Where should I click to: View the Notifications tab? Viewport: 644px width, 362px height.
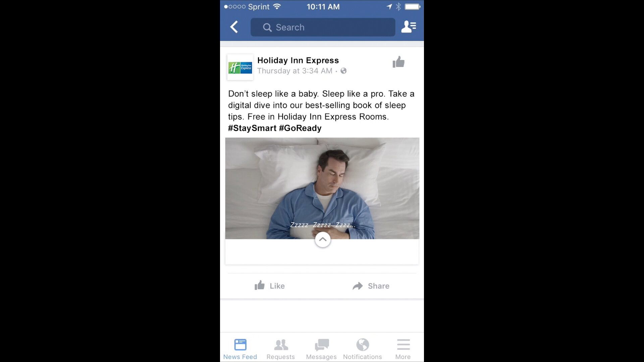pyautogui.click(x=363, y=349)
